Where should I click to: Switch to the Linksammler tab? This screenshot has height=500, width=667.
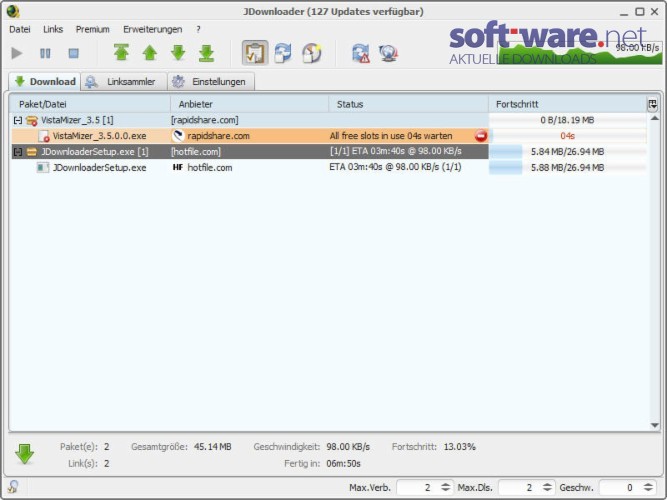click(x=124, y=81)
